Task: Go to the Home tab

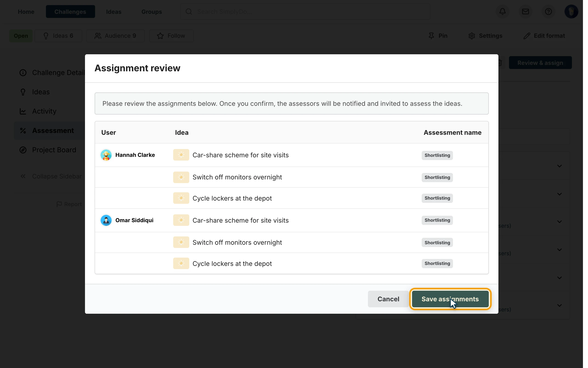Action: [26, 11]
